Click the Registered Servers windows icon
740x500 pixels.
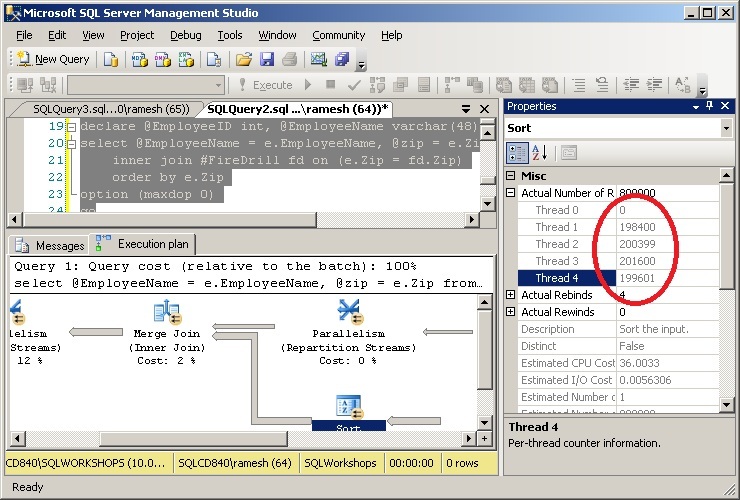(x=342, y=59)
